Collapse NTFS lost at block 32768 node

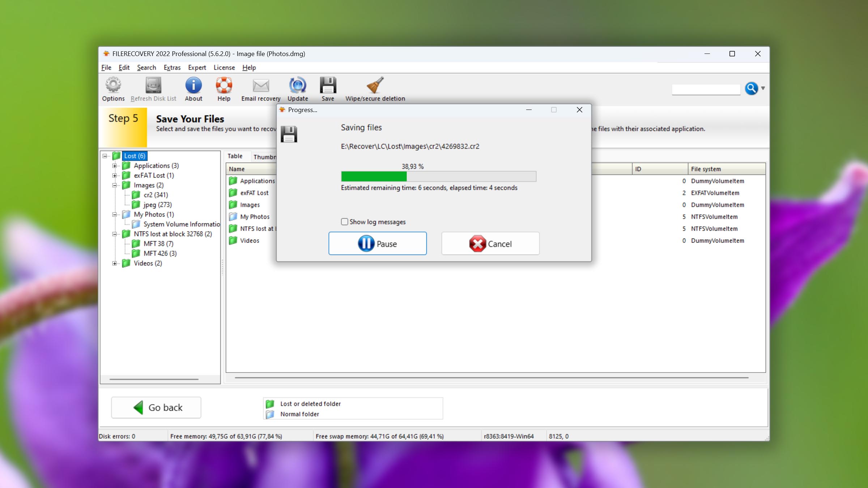pyautogui.click(x=115, y=234)
